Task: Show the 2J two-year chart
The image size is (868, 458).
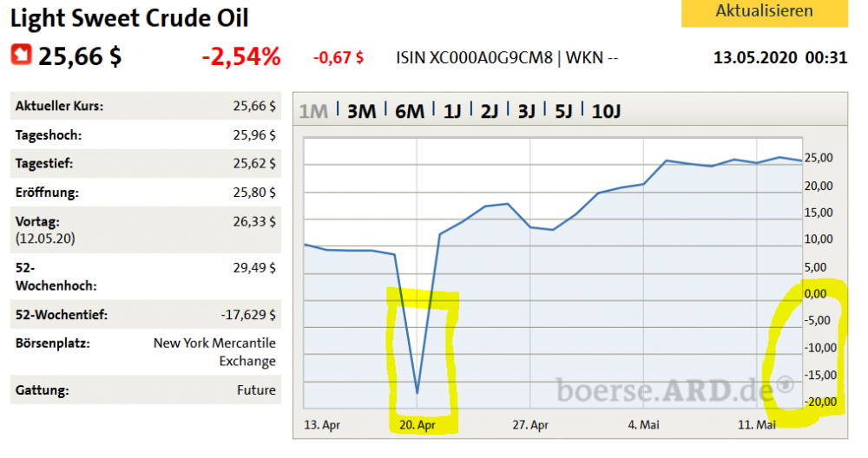Action: tap(490, 111)
